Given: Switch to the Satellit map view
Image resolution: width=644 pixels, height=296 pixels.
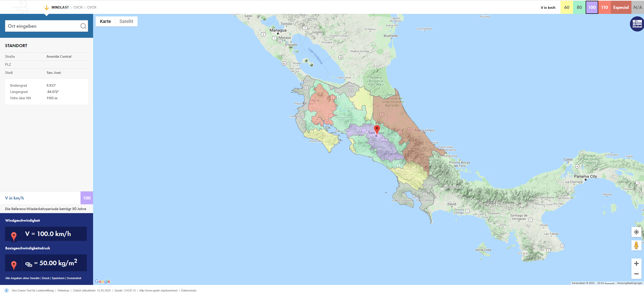Looking at the screenshot, I should pyautogui.click(x=126, y=21).
